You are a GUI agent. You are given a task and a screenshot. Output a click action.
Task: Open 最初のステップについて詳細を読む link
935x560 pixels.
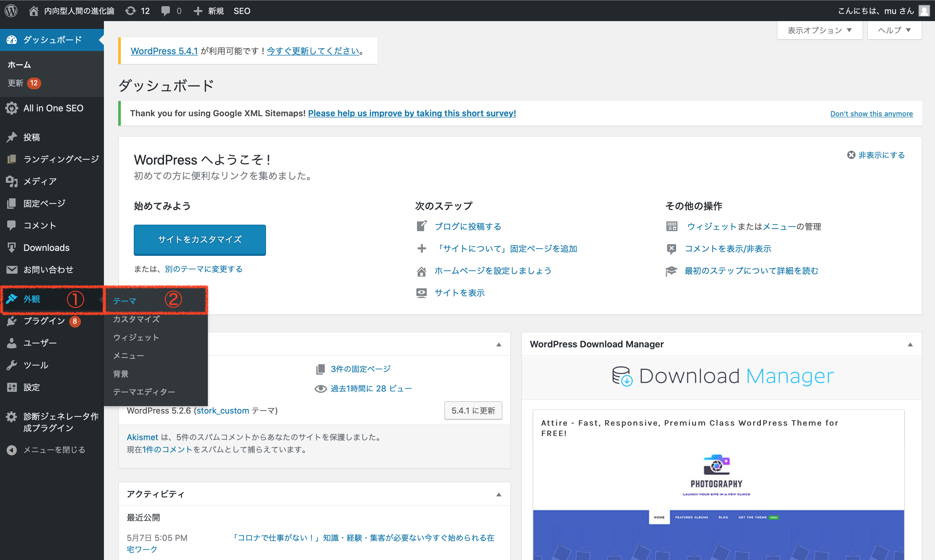click(751, 271)
